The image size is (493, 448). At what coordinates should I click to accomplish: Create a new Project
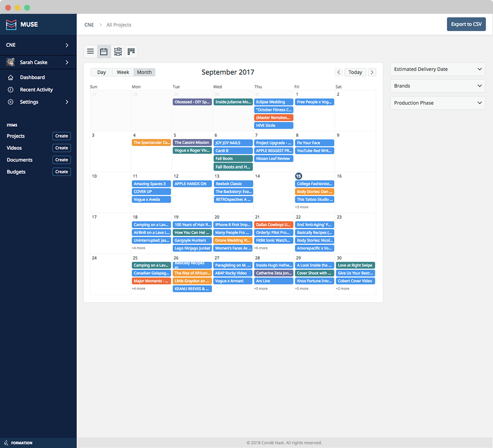pyautogui.click(x=62, y=136)
